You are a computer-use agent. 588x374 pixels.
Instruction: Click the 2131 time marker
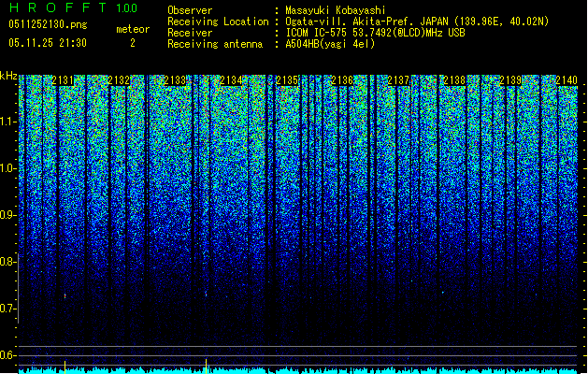pyautogui.click(x=63, y=80)
